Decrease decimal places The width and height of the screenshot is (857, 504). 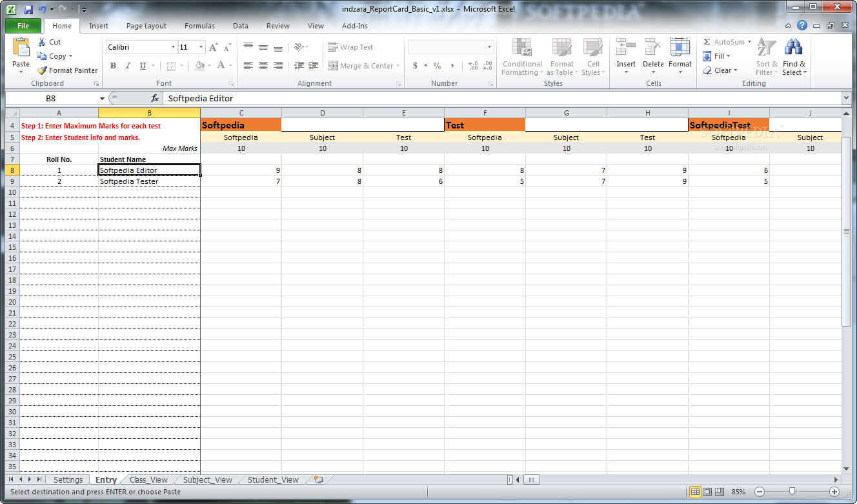coord(487,66)
